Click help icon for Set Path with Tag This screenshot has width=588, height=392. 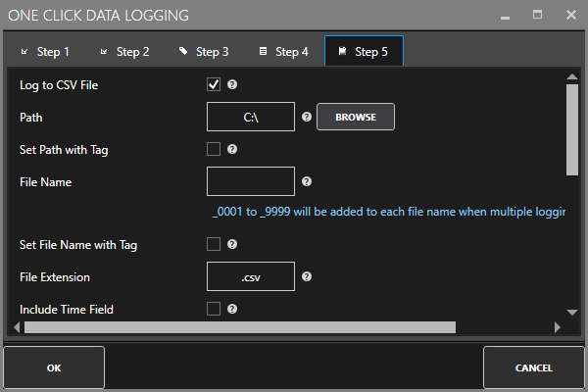(x=232, y=150)
